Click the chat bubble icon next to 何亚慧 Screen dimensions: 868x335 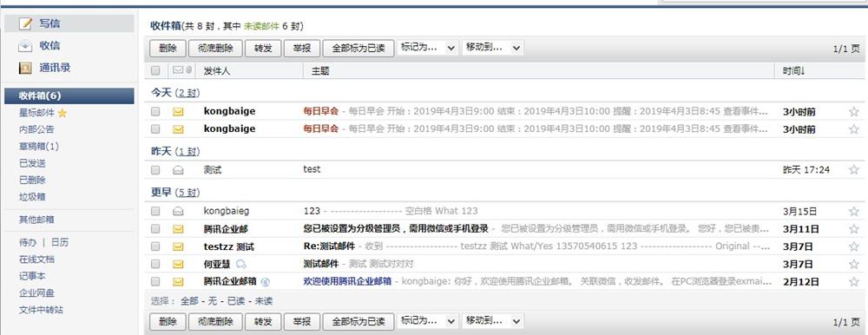click(x=240, y=264)
